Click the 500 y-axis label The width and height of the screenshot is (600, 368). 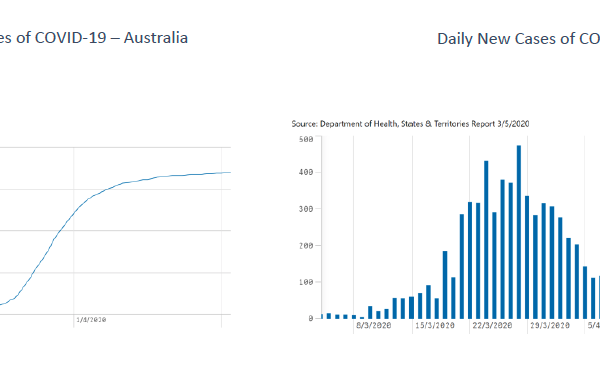(306, 139)
